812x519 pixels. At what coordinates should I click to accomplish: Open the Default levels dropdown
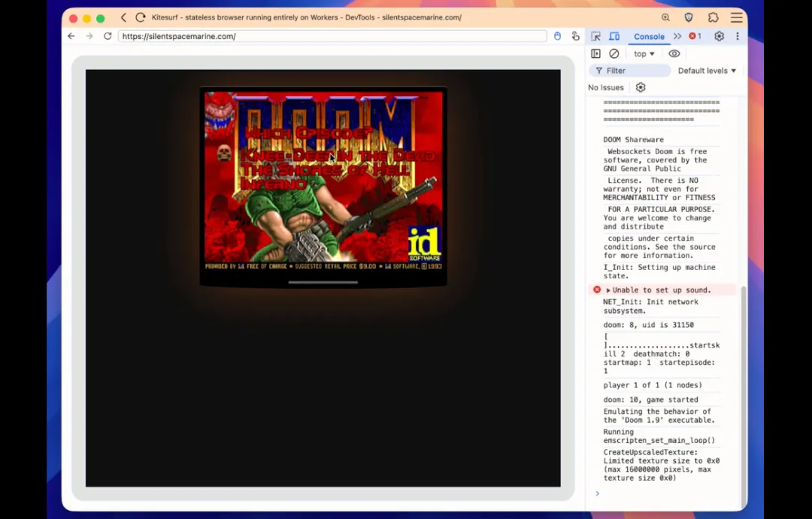click(x=707, y=71)
